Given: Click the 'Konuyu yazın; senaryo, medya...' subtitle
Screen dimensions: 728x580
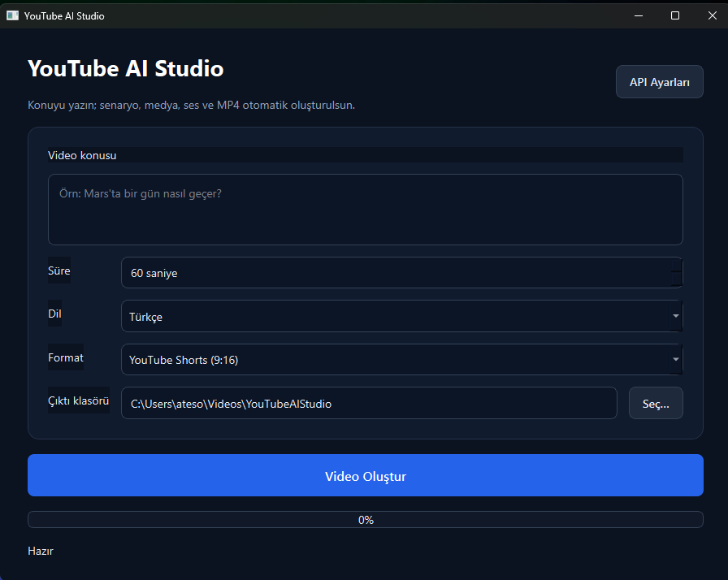Looking at the screenshot, I should [191, 106].
